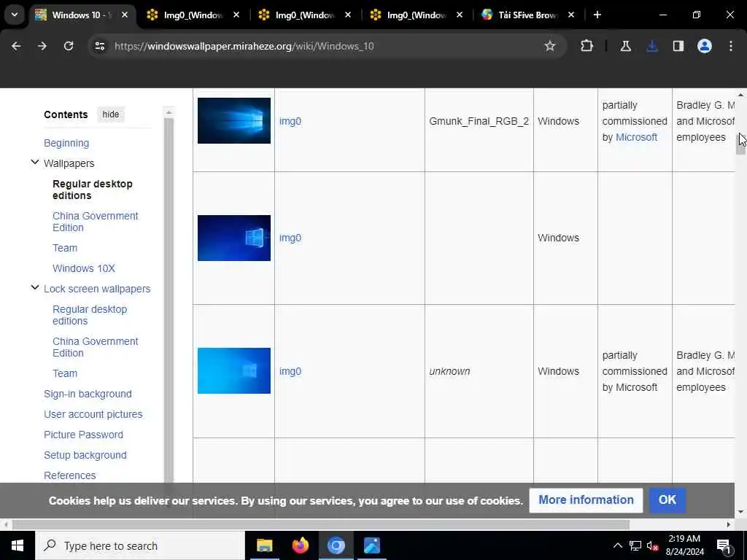
Task: Open the tab search dropdown arrow
Action: click(15, 15)
